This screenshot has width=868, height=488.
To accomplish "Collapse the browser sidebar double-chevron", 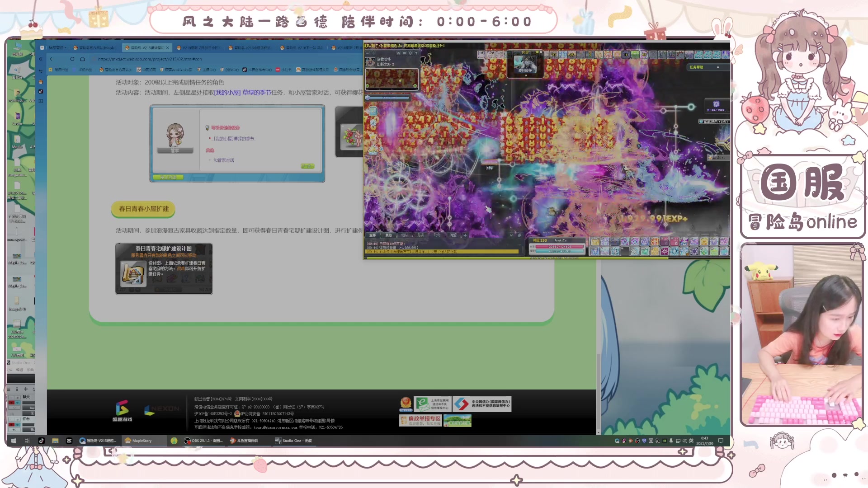I will click(x=41, y=59).
